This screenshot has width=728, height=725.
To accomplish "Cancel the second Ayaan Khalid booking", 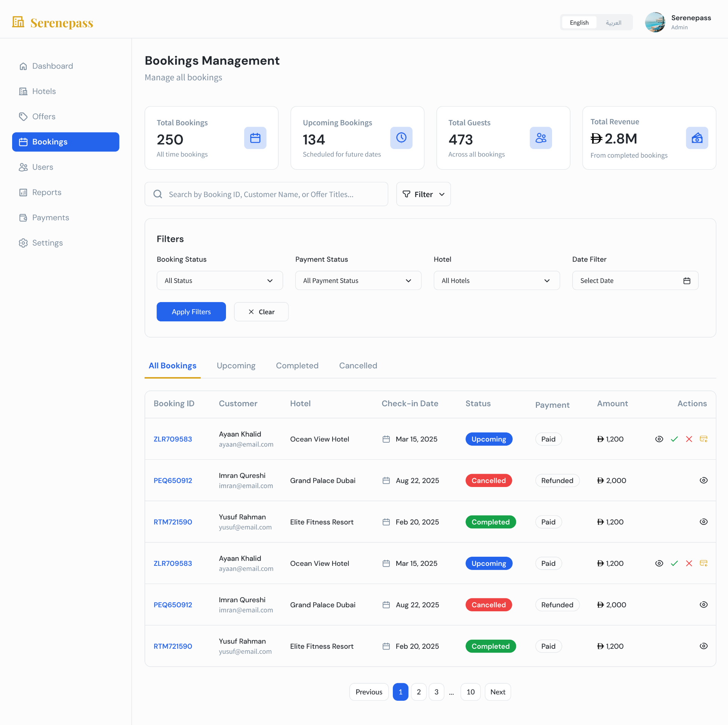I will pyautogui.click(x=689, y=563).
